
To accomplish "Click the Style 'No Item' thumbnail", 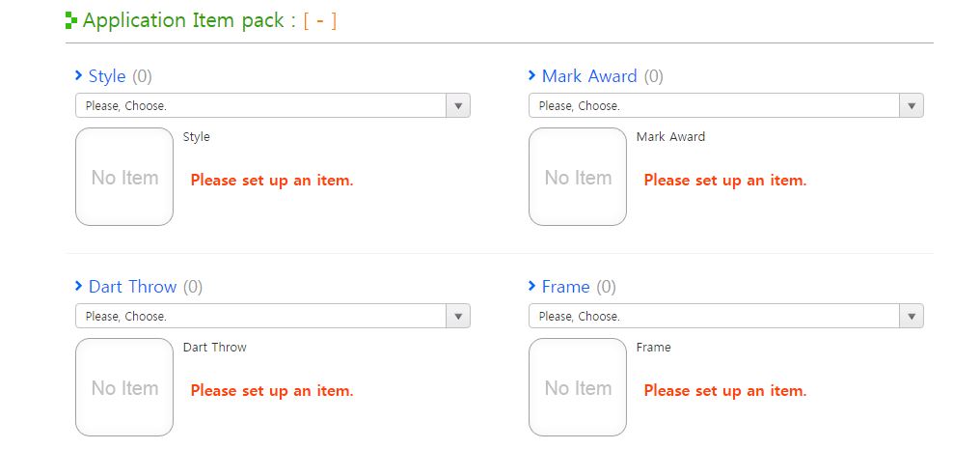I will coord(124,177).
